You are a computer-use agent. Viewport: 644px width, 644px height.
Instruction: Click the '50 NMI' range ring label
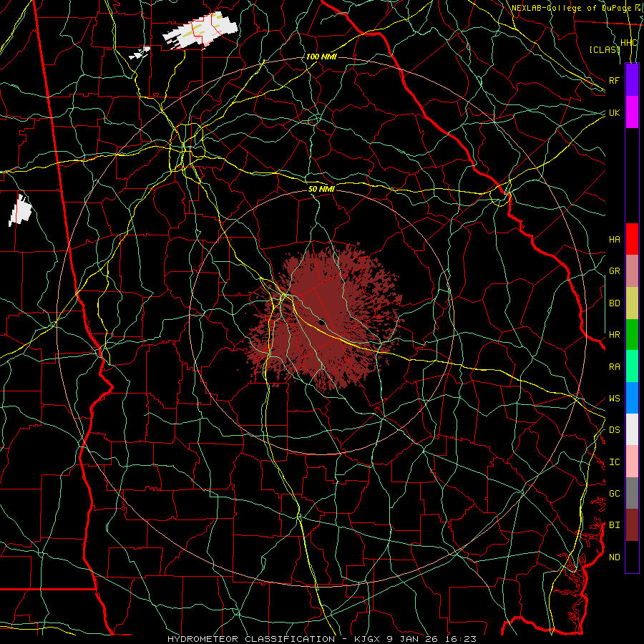point(321,189)
